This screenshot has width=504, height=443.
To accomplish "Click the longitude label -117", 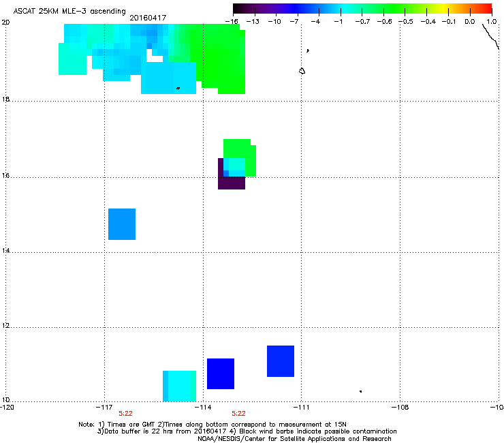I will (104, 408).
